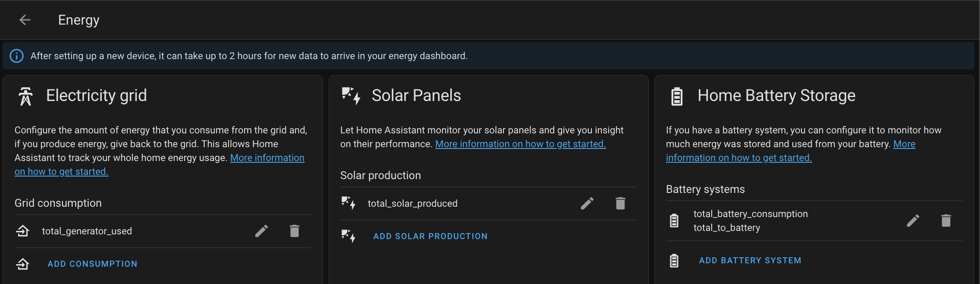Click the Solar Panels header icon
The height and width of the screenshot is (284, 980).
[349, 95]
